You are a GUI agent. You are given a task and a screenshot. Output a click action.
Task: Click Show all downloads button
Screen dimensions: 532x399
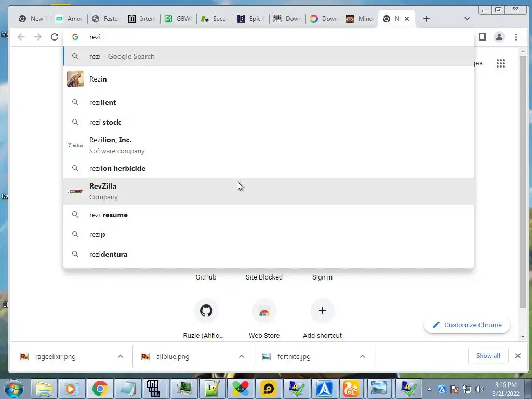[x=488, y=356]
